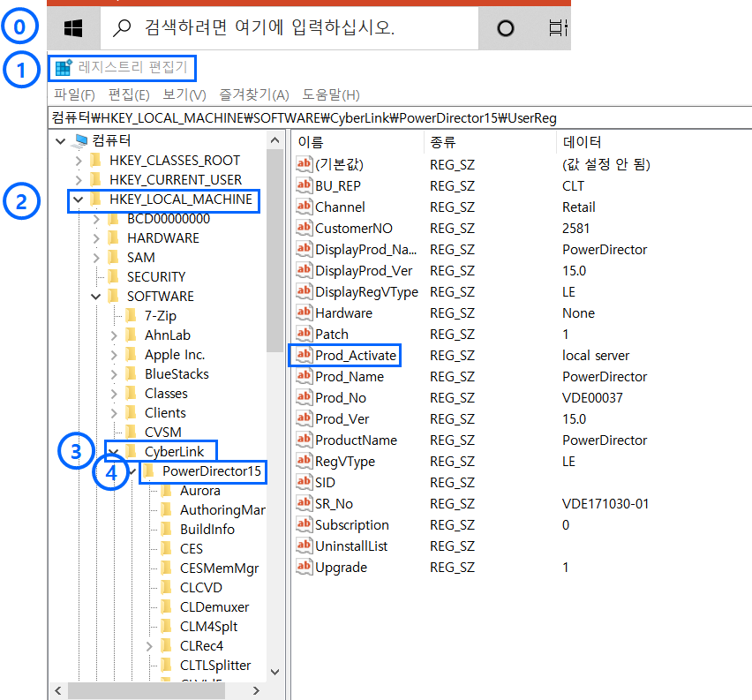Click the Cortana circle icon
Image resolution: width=752 pixels, height=700 pixels.
(506, 28)
